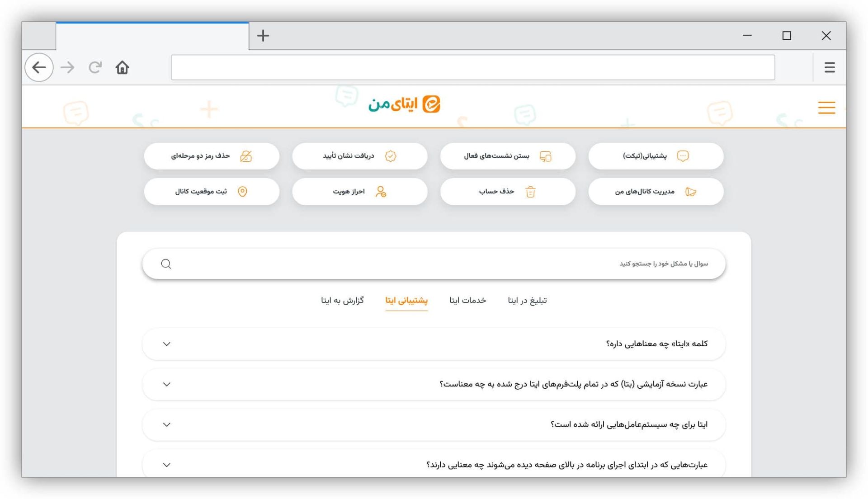
Task: Click the پشتیبانی(تیکت) chat bubble icon
Action: [683, 156]
